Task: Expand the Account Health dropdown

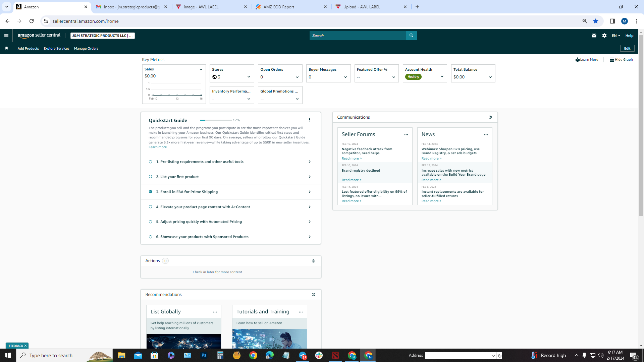Action: tap(442, 77)
